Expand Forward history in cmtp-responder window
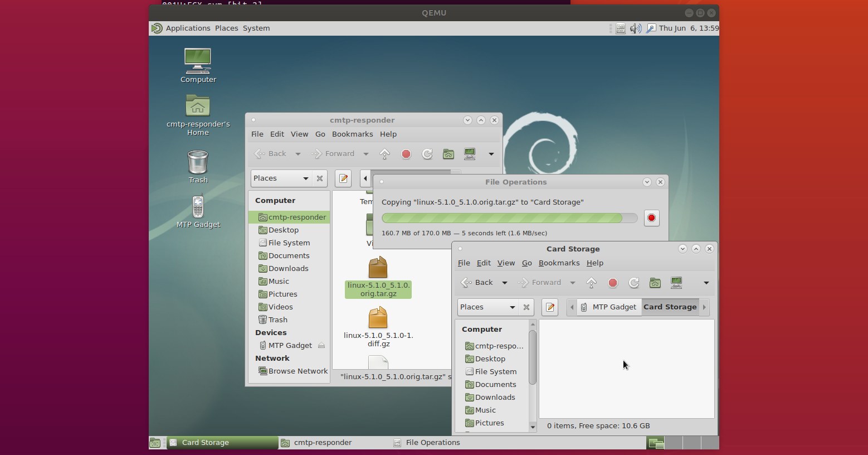 pos(366,154)
